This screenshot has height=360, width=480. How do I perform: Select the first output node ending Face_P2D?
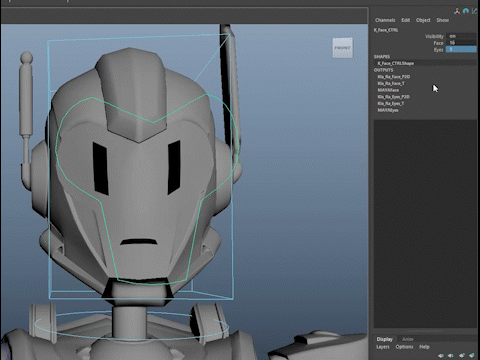click(394, 77)
